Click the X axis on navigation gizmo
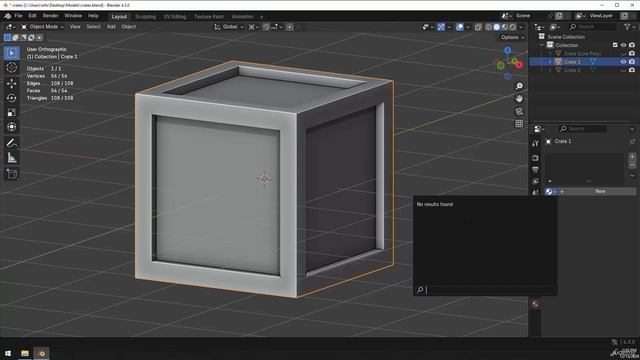Image resolution: width=640 pixels, height=360 pixels. click(519, 65)
